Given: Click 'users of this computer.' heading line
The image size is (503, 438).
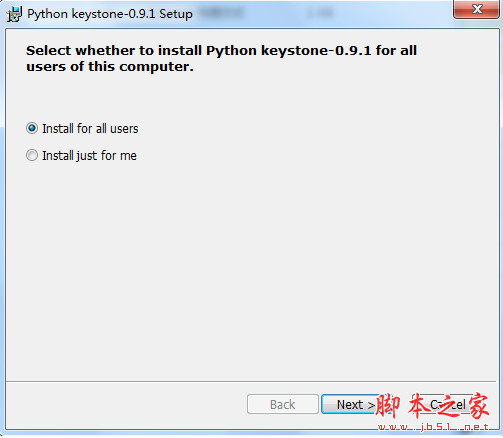Looking at the screenshot, I should (110, 67).
